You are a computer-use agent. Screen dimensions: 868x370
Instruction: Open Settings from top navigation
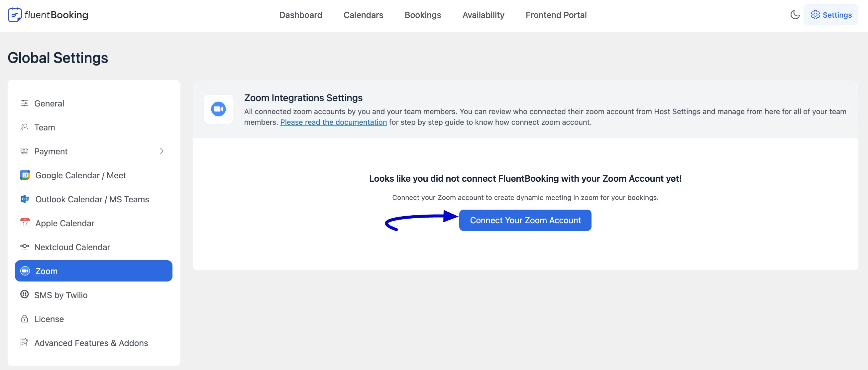(830, 15)
